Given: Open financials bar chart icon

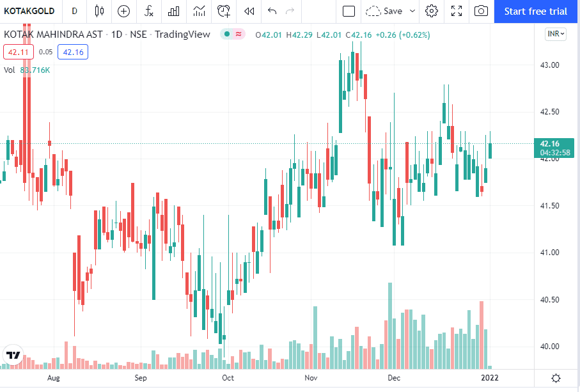Looking at the screenshot, I should pyautogui.click(x=173, y=11).
